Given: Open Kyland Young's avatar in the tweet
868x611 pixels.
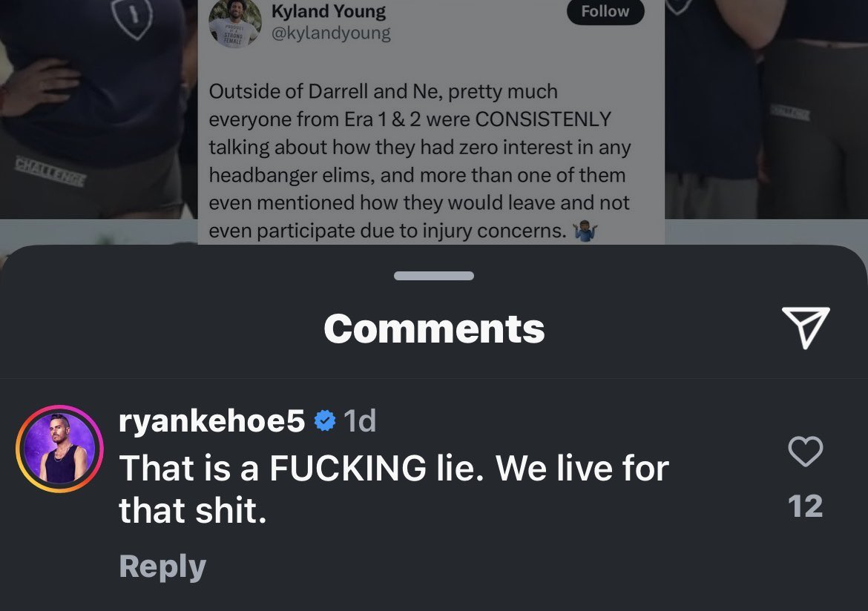Looking at the screenshot, I should click(x=234, y=22).
